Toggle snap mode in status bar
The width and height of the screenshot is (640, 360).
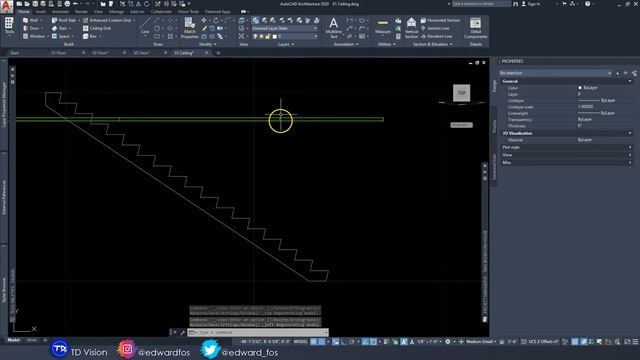(322, 342)
